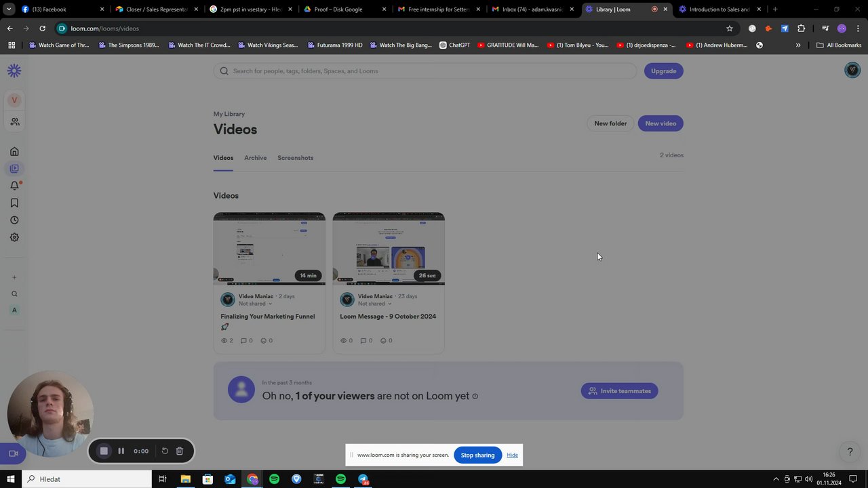Go back in Chrome
The height and width of the screenshot is (488, 868).
tap(9, 28)
